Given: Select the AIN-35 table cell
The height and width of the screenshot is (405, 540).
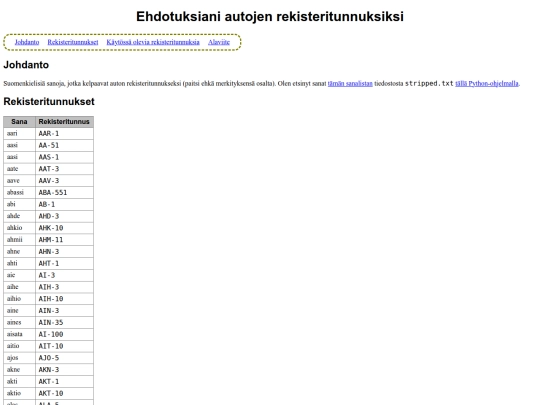Looking at the screenshot, I should point(64,322).
